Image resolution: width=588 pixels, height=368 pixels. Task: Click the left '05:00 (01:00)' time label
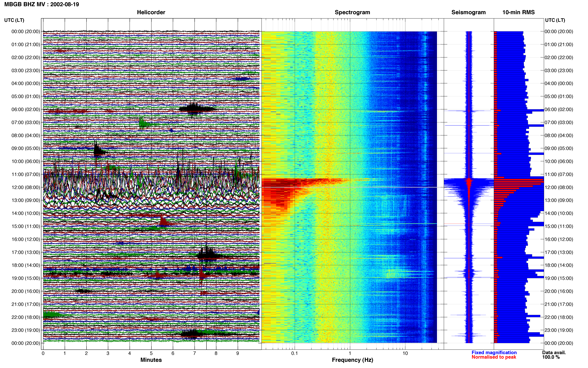(26, 96)
